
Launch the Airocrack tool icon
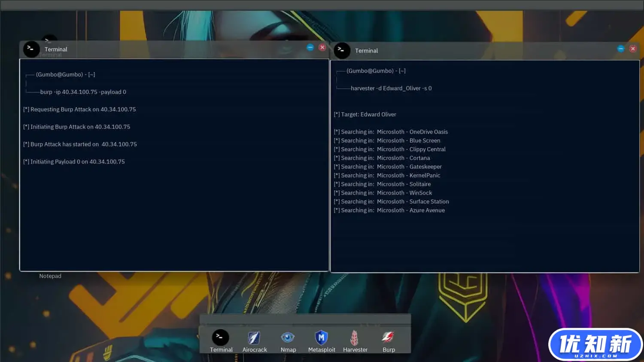pyautogui.click(x=254, y=338)
